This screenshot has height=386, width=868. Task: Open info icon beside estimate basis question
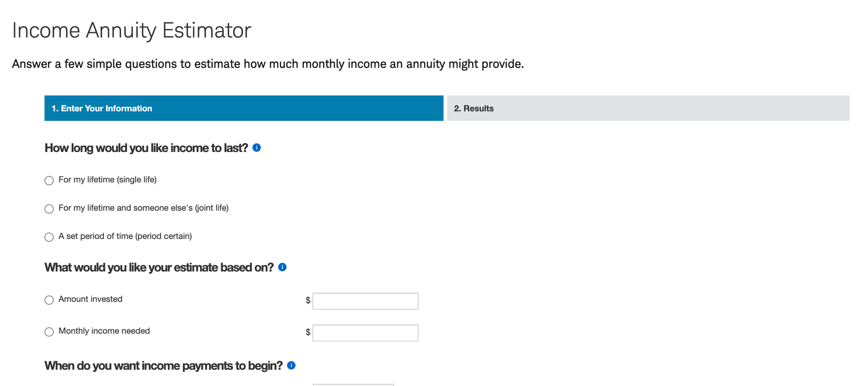tap(283, 267)
